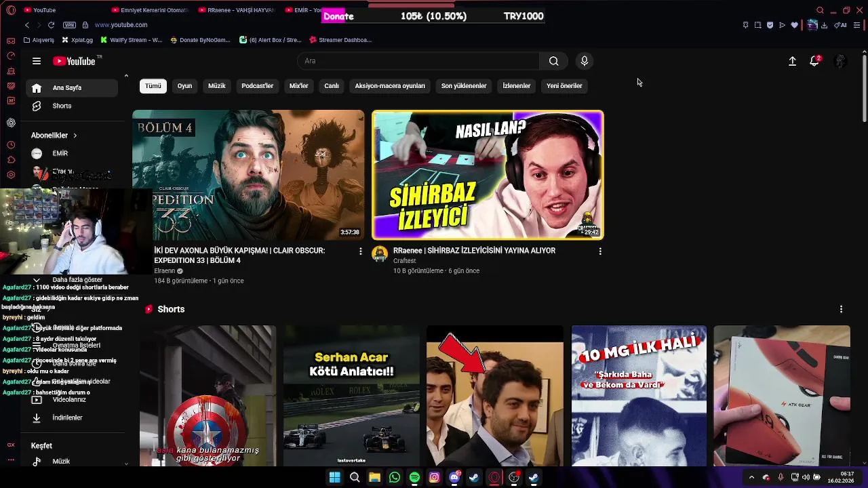Open title İKİ DEV AXONLA BÜYÜK KAPIŞMA

click(239, 256)
